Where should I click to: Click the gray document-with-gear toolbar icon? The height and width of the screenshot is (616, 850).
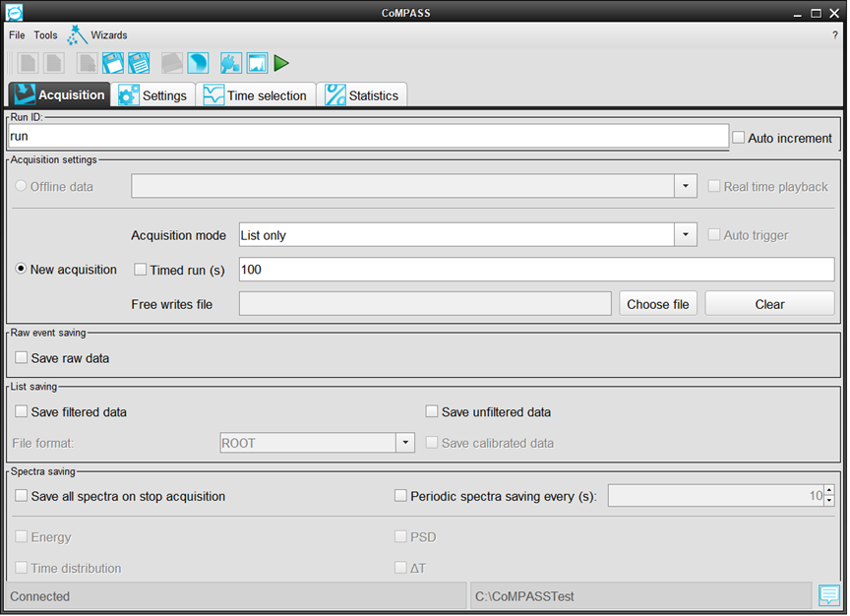point(87,63)
